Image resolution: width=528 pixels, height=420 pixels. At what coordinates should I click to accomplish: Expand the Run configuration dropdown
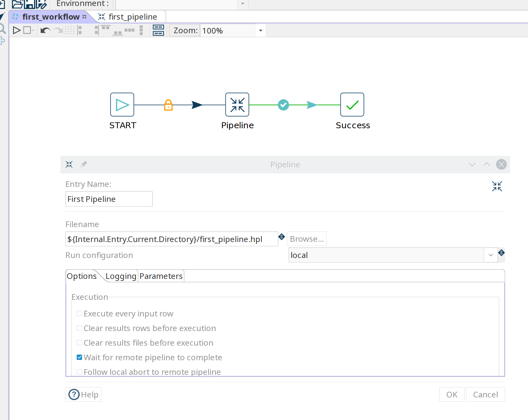(x=490, y=255)
